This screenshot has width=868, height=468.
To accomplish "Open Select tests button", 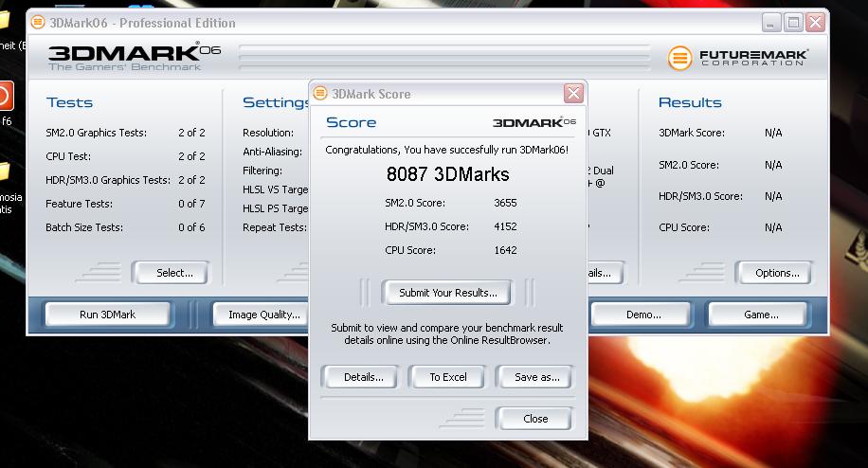I will (172, 273).
